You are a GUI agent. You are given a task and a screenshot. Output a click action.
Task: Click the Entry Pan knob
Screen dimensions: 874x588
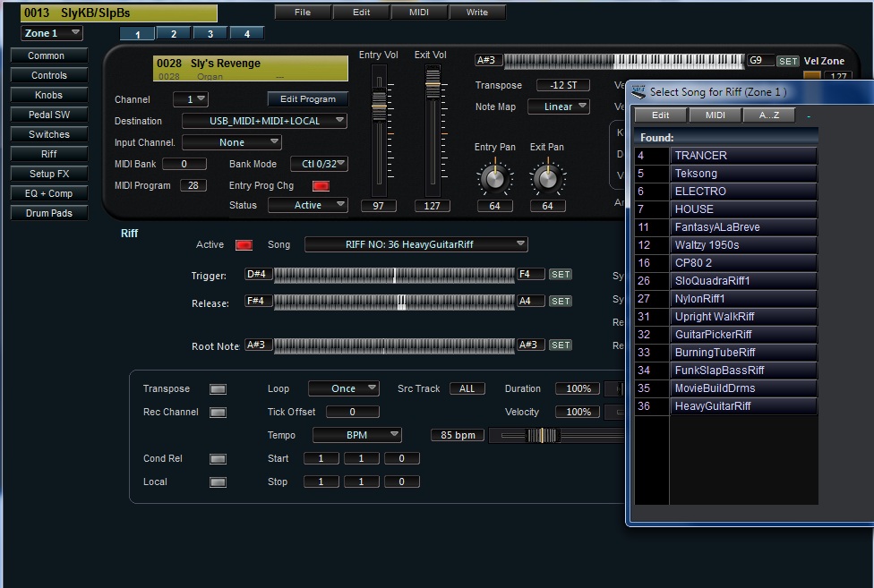tap(493, 178)
